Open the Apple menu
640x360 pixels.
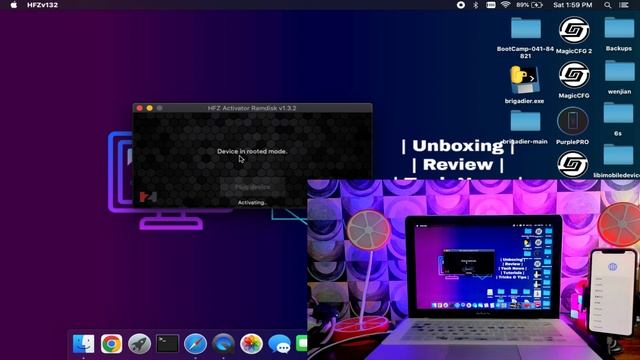[x=13, y=5]
